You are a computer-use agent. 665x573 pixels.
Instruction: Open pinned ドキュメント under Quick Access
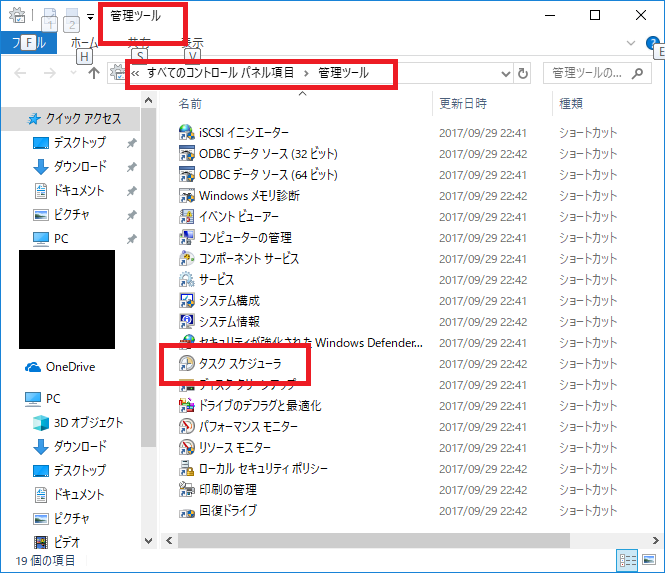click(79, 190)
